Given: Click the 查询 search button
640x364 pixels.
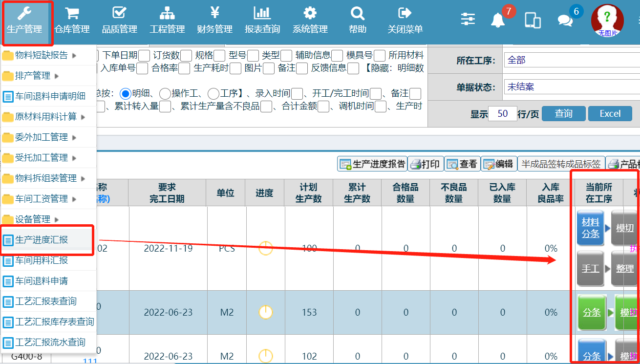Looking at the screenshot, I should pyautogui.click(x=563, y=114).
